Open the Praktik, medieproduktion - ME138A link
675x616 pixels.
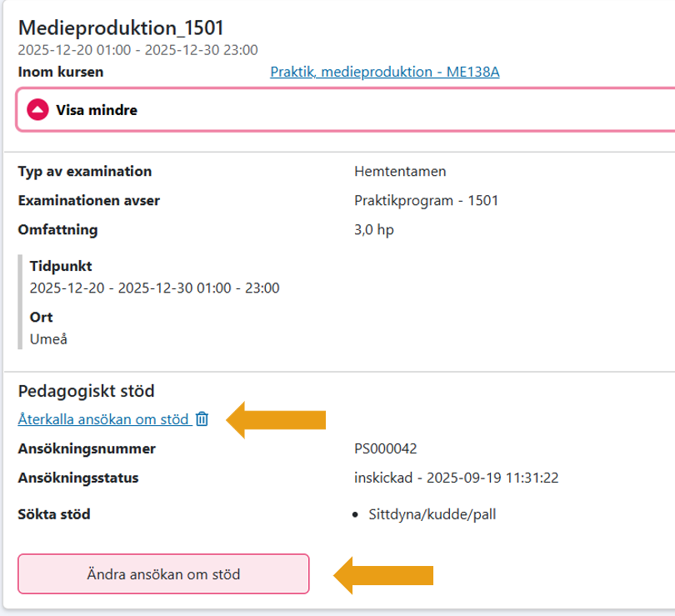[x=384, y=73]
